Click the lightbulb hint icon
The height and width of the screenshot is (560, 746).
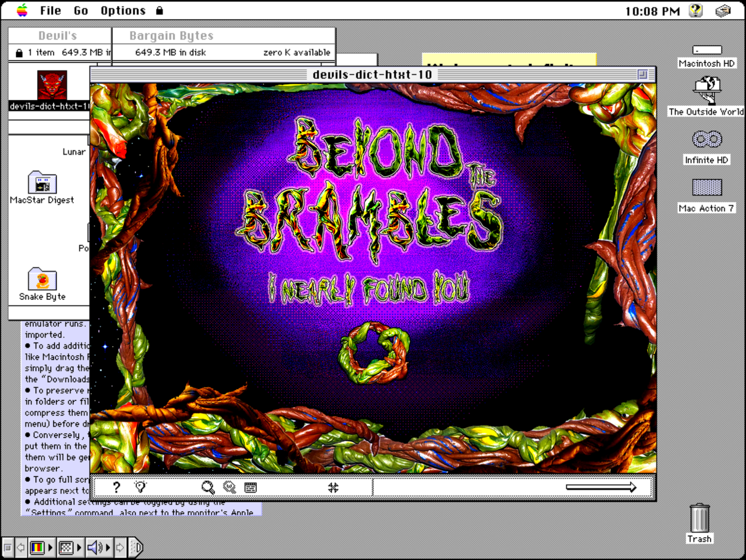click(140, 487)
